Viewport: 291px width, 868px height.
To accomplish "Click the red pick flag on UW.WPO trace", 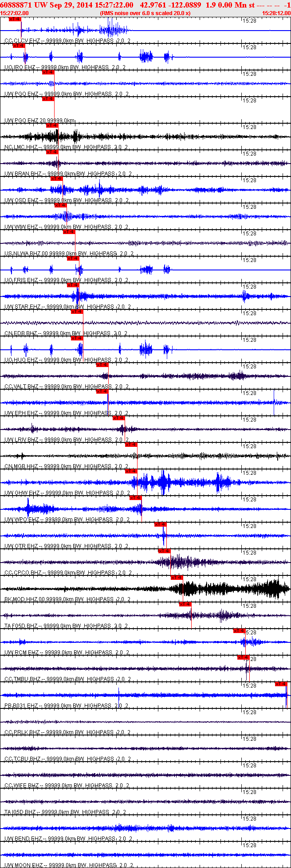I will click(136, 498).
